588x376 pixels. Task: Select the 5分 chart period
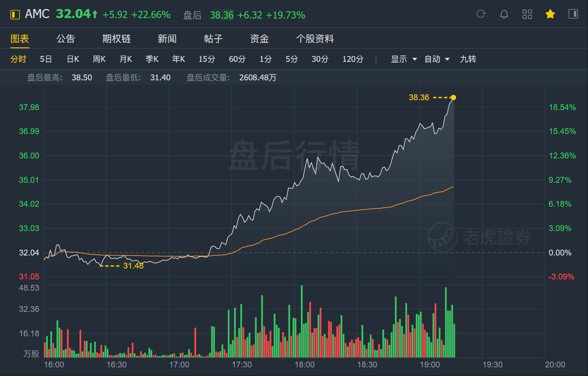coord(292,59)
